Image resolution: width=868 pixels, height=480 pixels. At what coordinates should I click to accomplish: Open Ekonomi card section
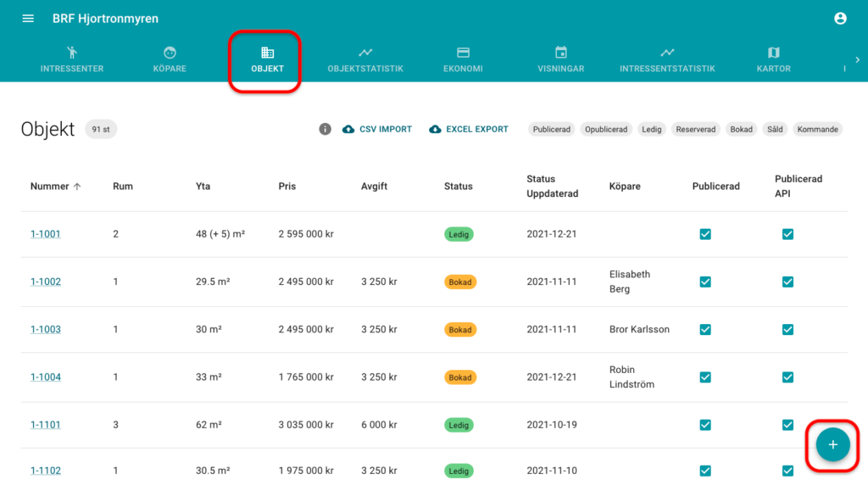(x=463, y=59)
